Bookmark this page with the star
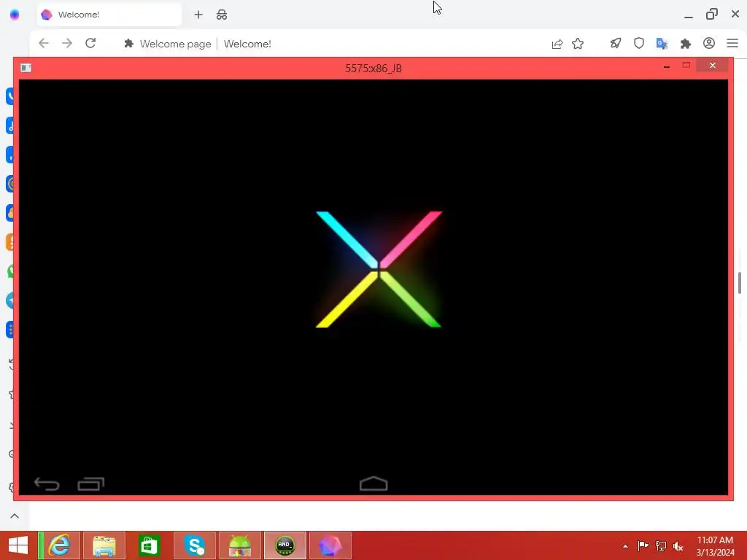Viewport: 747px width, 560px height. tap(578, 44)
